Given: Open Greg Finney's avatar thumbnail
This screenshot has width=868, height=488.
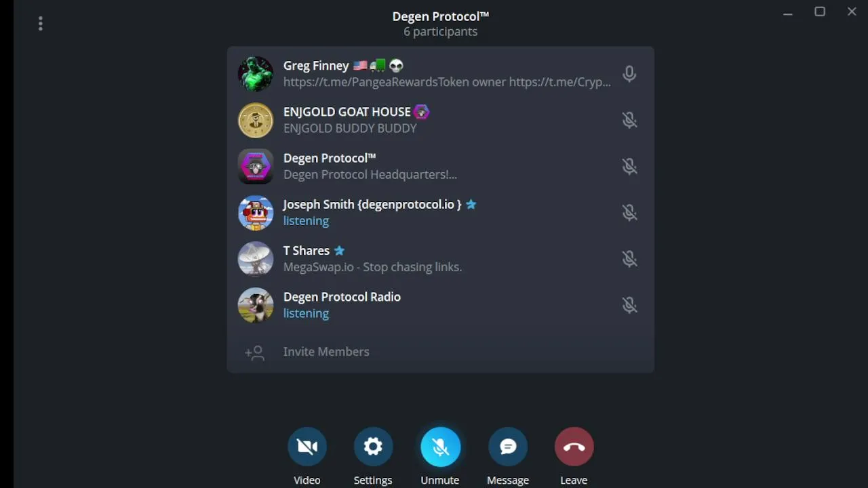Looking at the screenshot, I should [x=256, y=73].
